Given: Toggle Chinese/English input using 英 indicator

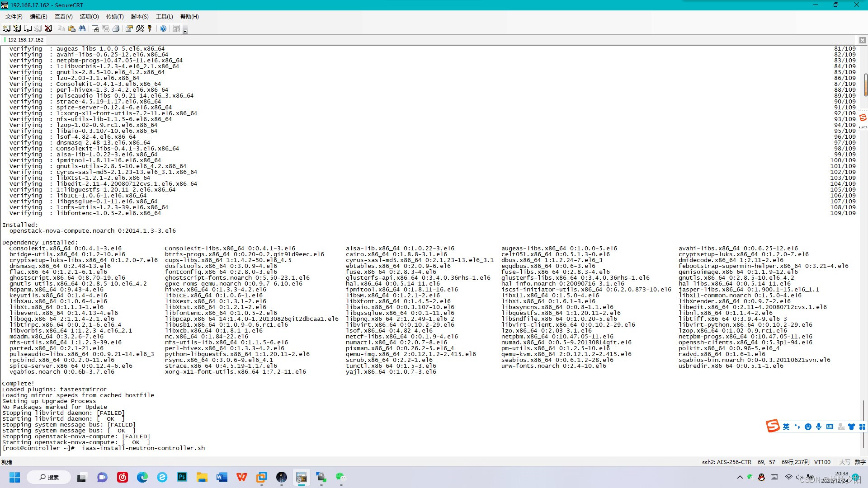Looking at the screenshot, I should pos(787,427).
